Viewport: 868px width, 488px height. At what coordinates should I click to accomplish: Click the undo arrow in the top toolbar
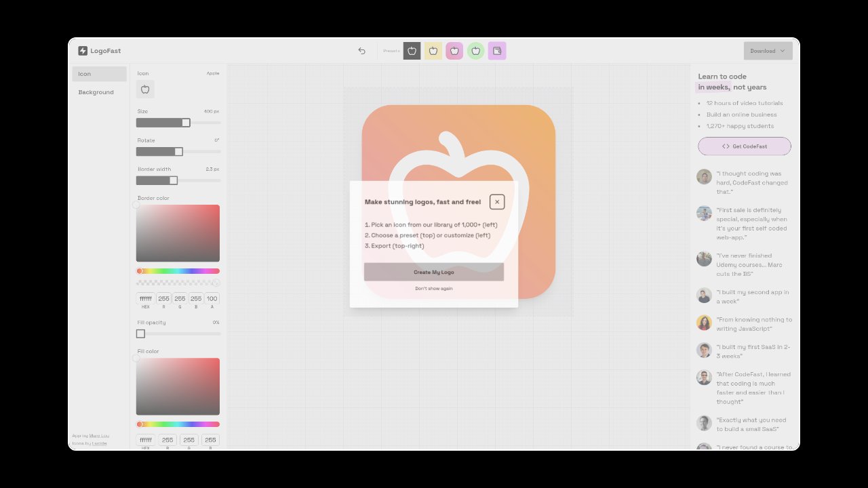(x=361, y=51)
